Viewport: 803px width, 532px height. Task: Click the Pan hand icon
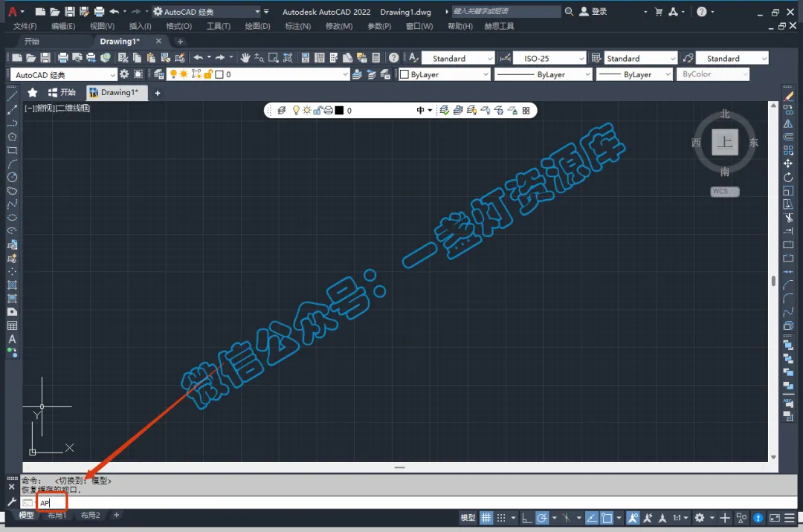click(245, 58)
